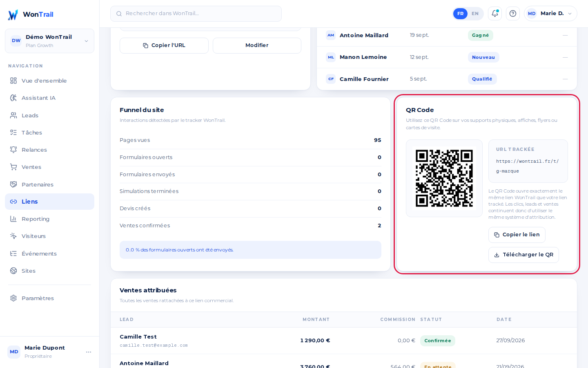Select the Camille Test sale row
The width and height of the screenshot is (588, 368).
344,341
